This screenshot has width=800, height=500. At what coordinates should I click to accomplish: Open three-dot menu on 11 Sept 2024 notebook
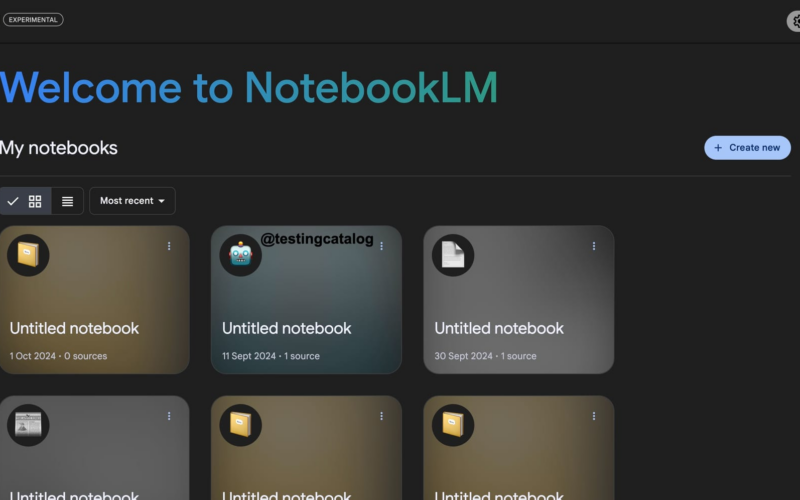pos(381,246)
